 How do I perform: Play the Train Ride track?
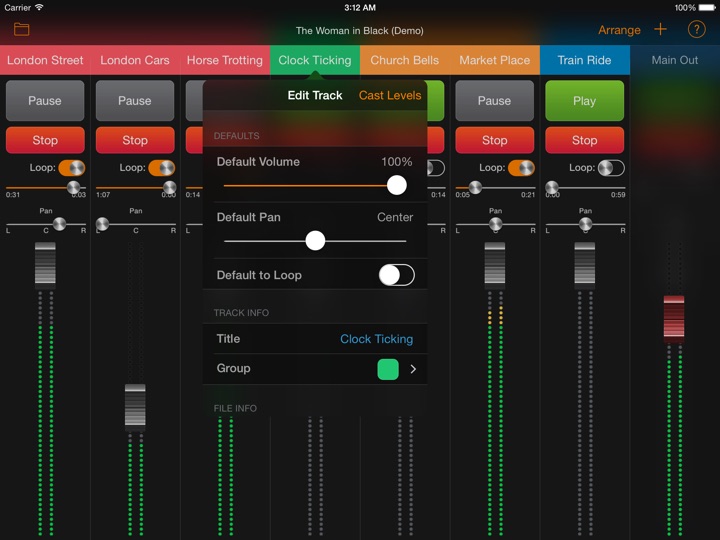click(x=585, y=101)
